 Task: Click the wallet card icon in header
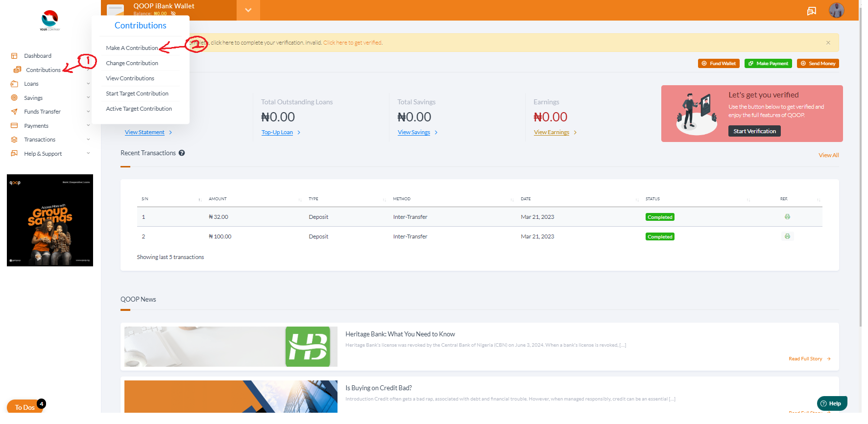coord(116,10)
